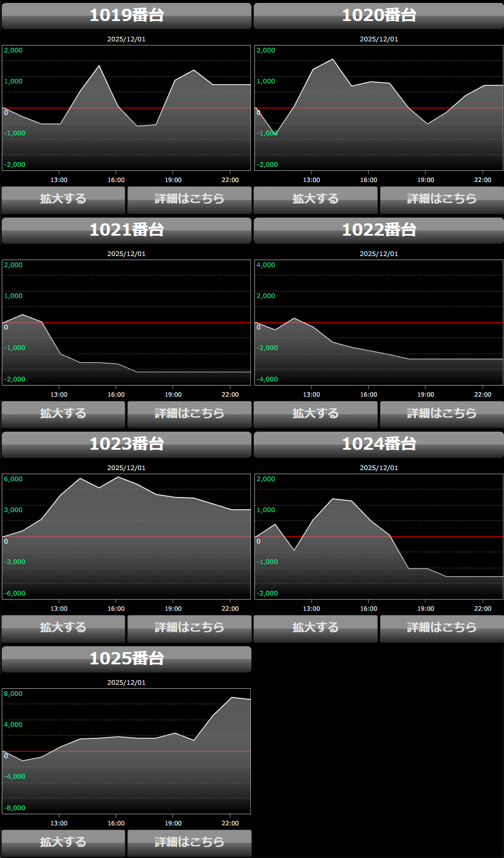Enlarge the graph for machine 1020
504x858 pixels.
click(316, 199)
